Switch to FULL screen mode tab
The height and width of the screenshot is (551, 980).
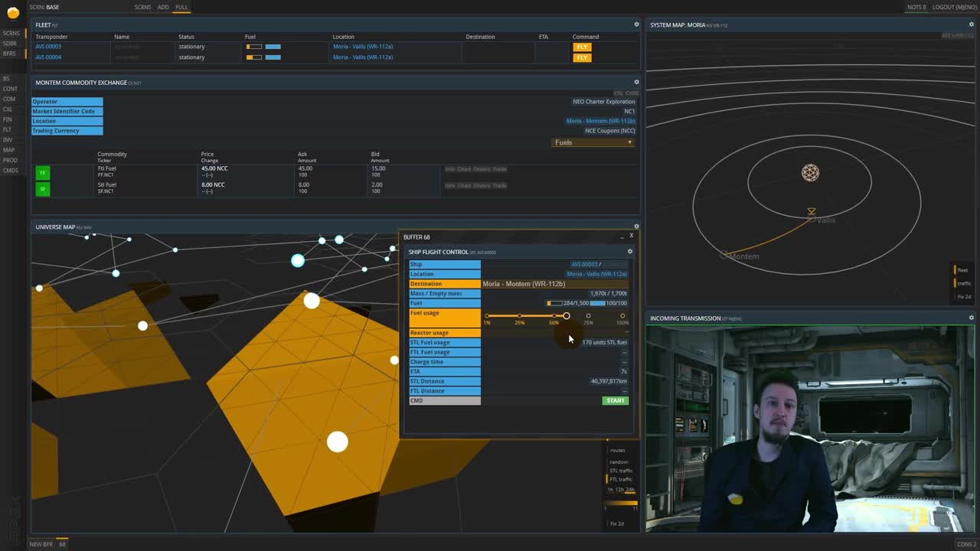coord(181,7)
